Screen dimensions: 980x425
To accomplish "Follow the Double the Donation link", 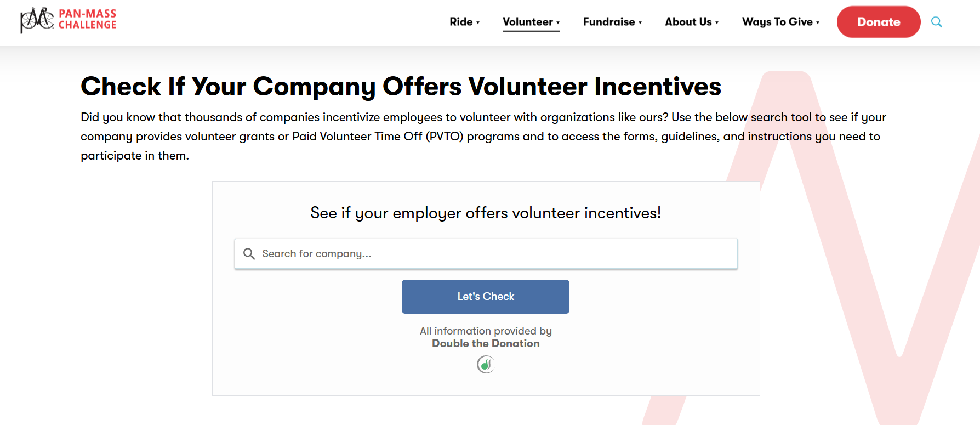I will 486,344.
